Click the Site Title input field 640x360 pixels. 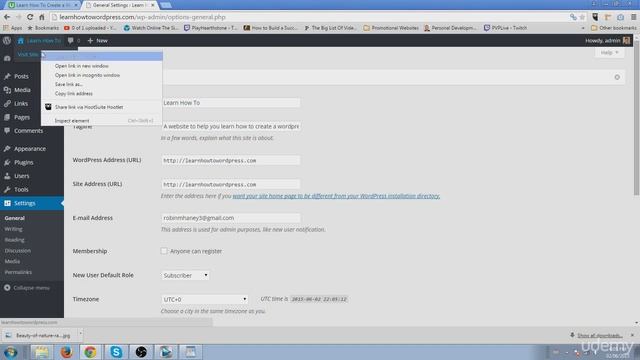pos(231,103)
